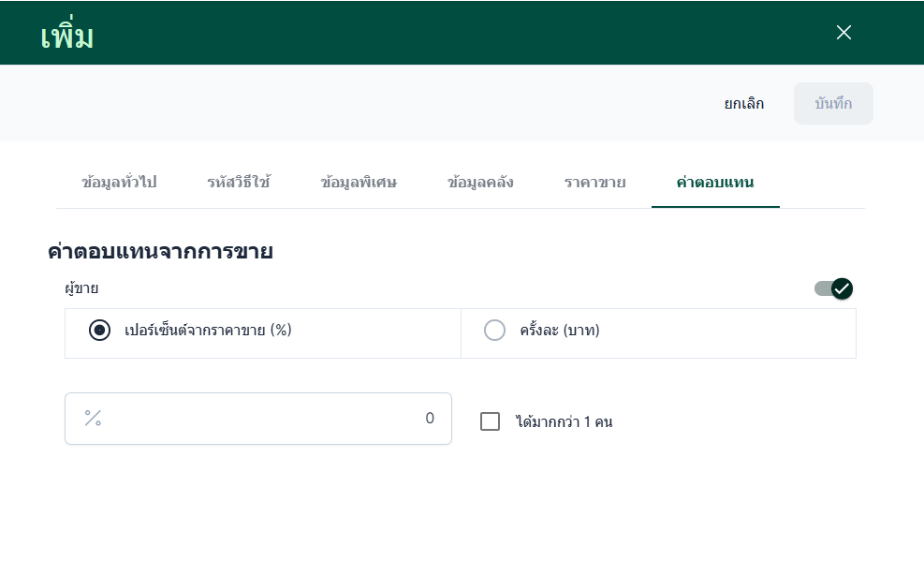Switch to the ข้อมูลทั่วไป tab

pos(119,183)
